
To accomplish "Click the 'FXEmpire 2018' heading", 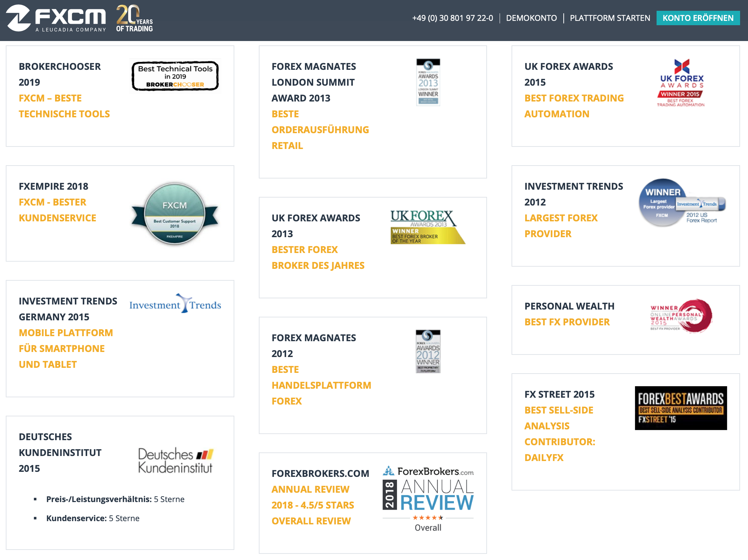I will [54, 186].
